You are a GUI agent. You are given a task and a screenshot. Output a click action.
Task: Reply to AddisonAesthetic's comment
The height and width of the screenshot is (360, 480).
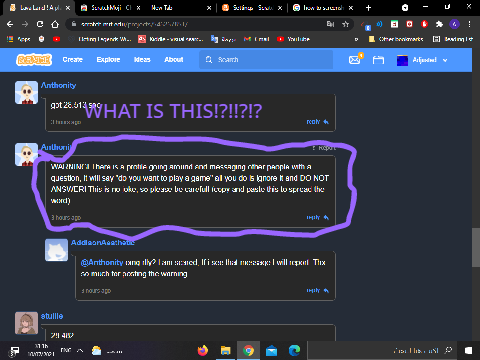318,290
